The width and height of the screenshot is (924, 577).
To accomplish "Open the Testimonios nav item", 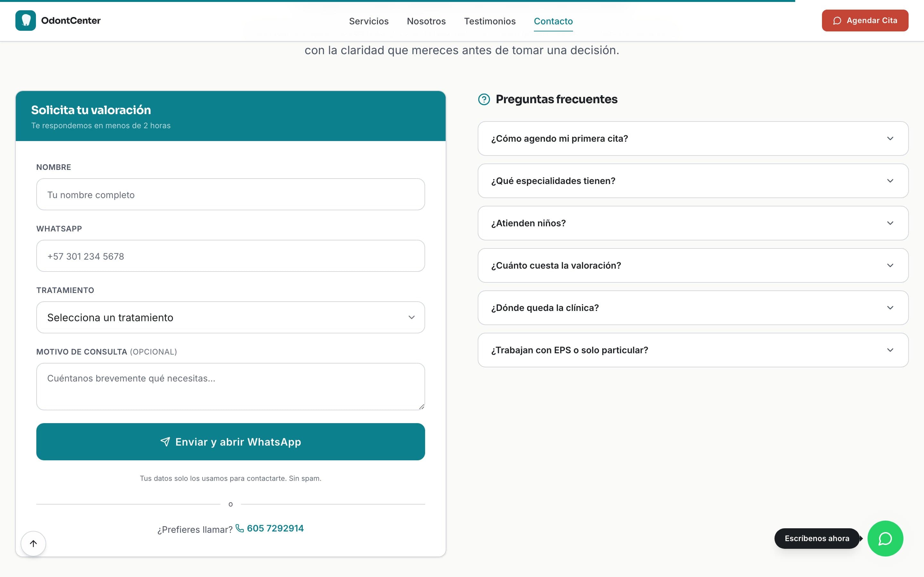I will [490, 21].
